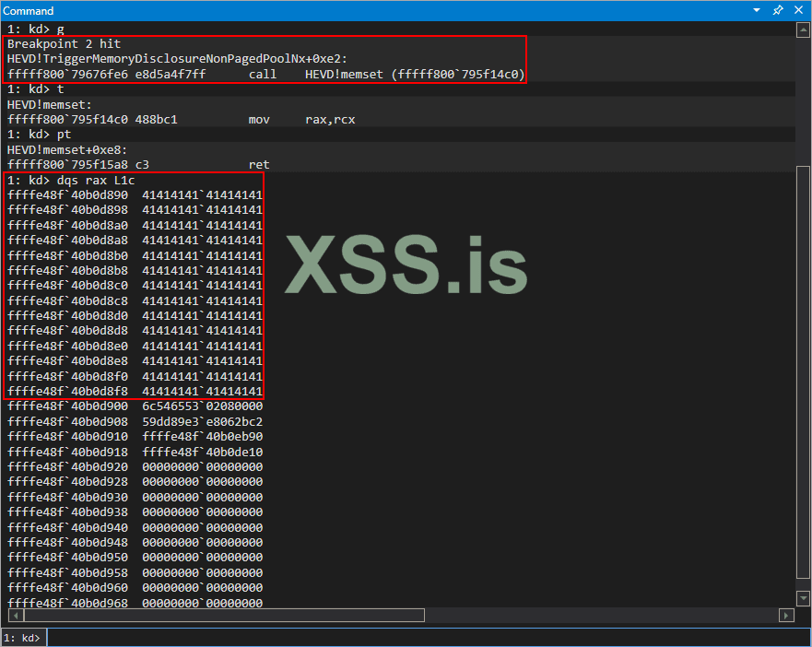Viewport: 812px width, 647px height.
Task: Click address ffffe48f`40b0d8c0 row
Action: click(x=135, y=286)
